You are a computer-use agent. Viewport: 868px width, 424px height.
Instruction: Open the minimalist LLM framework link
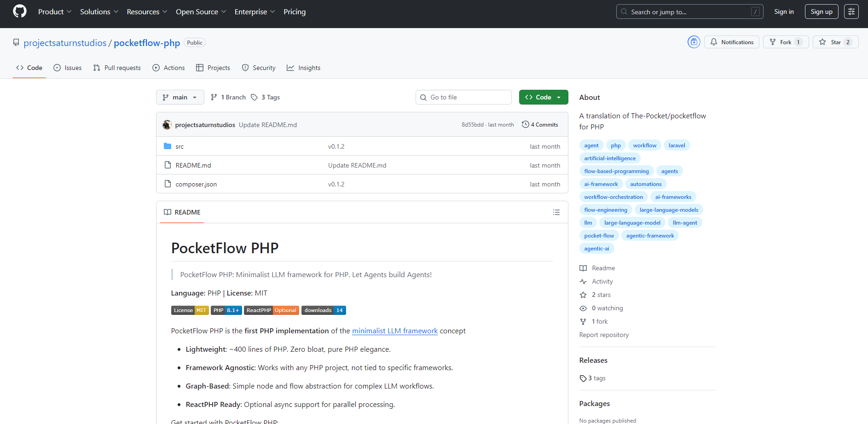coord(394,331)
